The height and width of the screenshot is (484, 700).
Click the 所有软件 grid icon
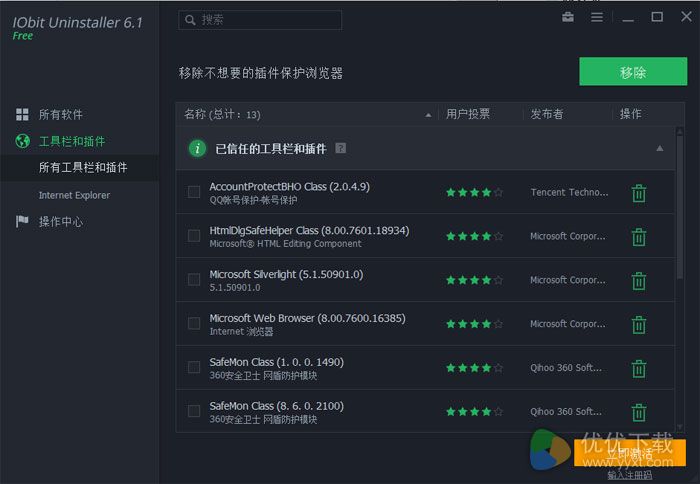click(x=22, y=114)
